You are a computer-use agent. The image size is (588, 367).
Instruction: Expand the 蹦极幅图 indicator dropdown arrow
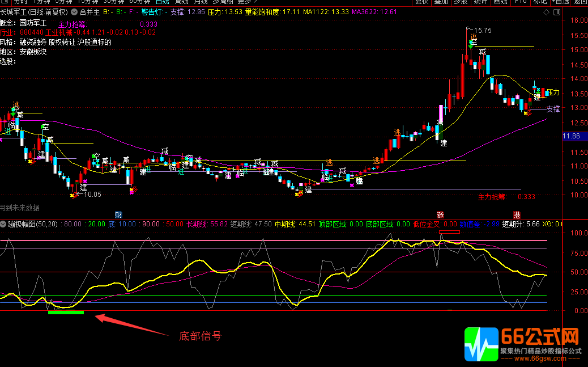tap(3, 224)
